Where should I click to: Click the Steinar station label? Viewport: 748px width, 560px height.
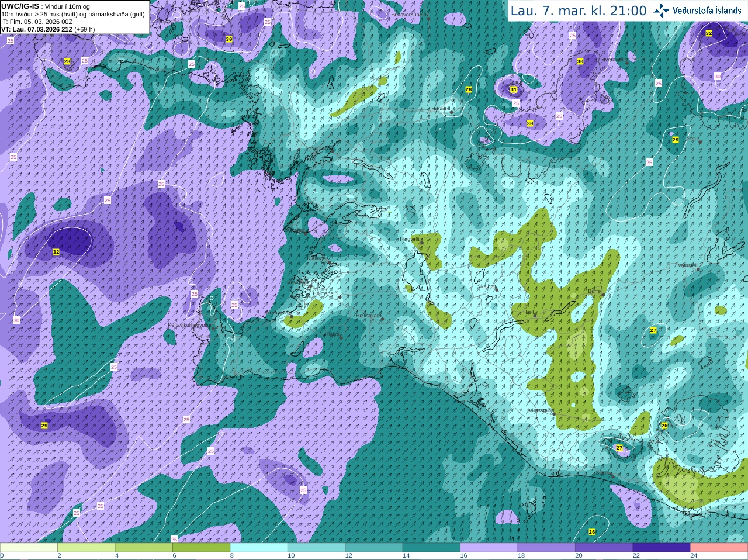click(x=604, y=473)
